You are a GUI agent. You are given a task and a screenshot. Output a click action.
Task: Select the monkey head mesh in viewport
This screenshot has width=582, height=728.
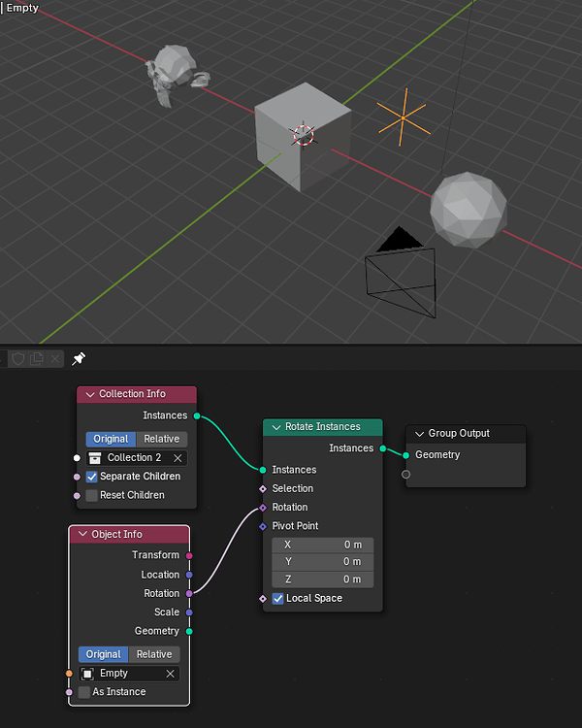[x=176, y=72]
